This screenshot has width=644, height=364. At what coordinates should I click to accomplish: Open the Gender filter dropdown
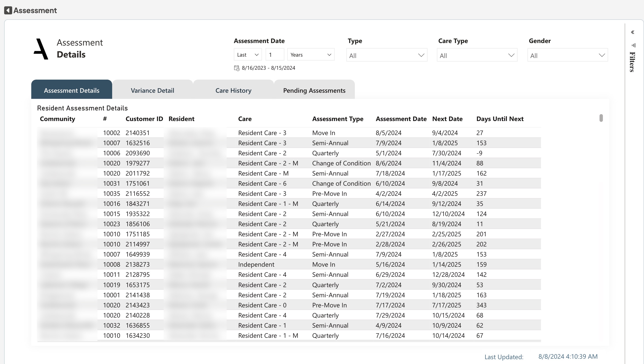click(x=567, y=55)
